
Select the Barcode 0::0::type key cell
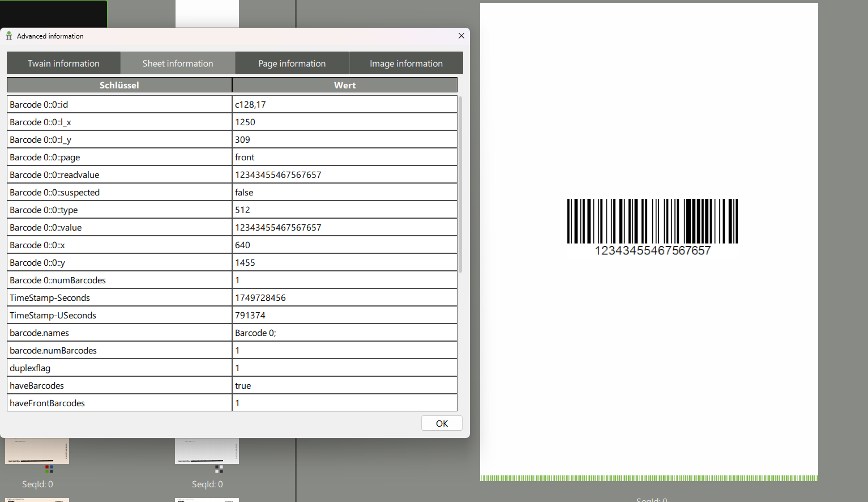[119, 210]
